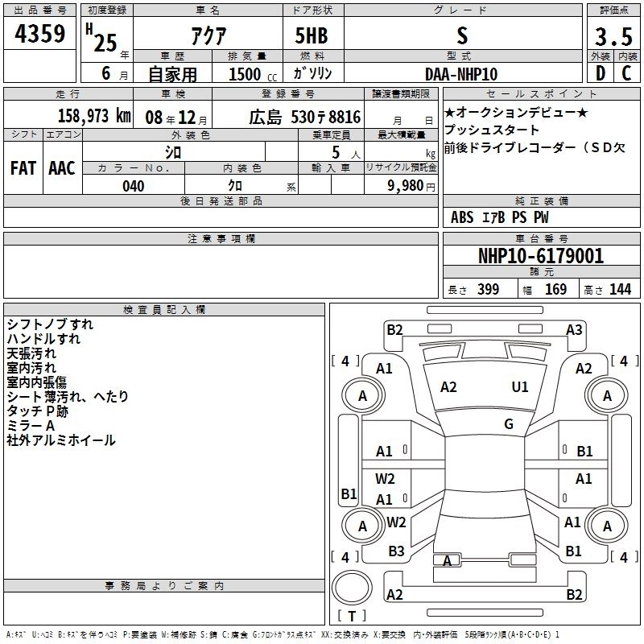Screen dimensions: 644x644
Task: Click the A3 mark on the car diagram
Action: (574, 330)
